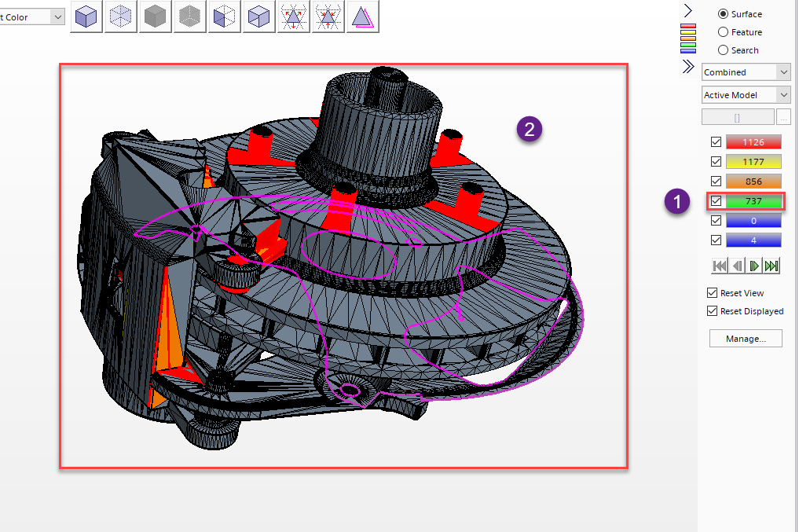Select the Search radio button

coord(723,50)
